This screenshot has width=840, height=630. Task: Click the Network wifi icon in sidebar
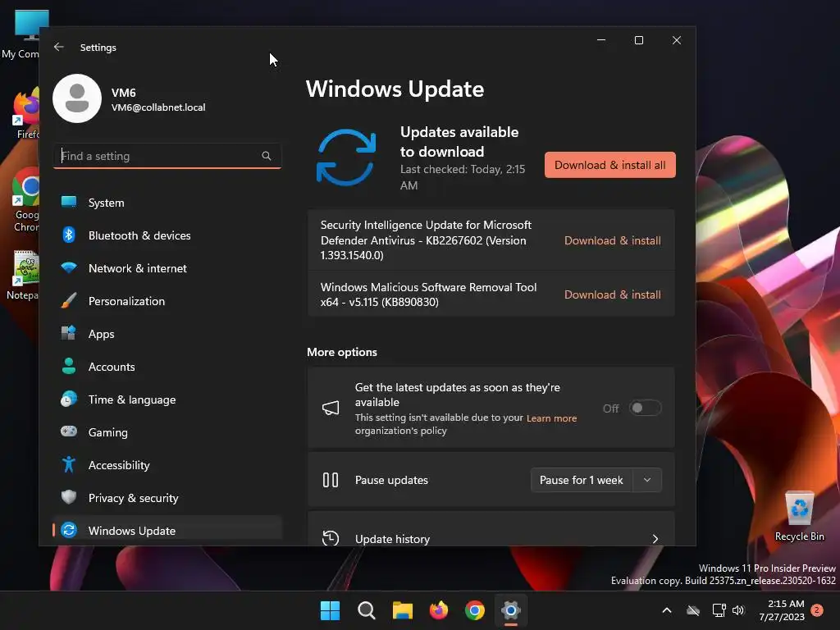click(x=69, y=267)
